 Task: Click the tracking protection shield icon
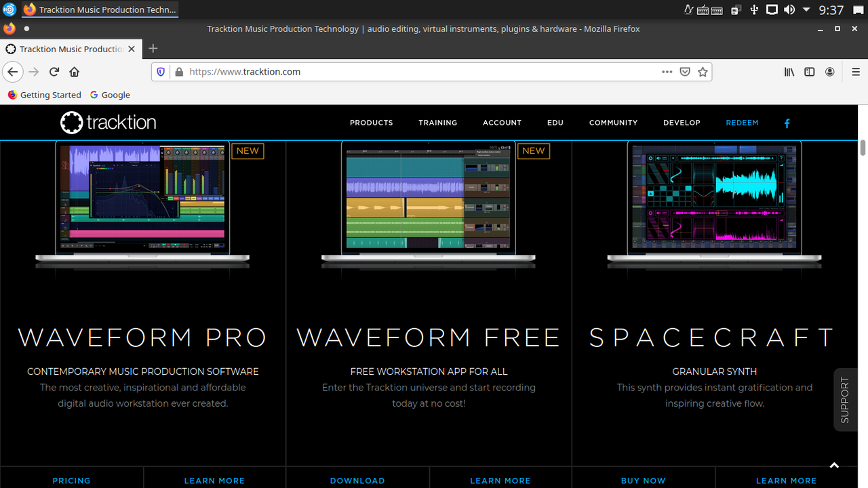pos(161,71)
